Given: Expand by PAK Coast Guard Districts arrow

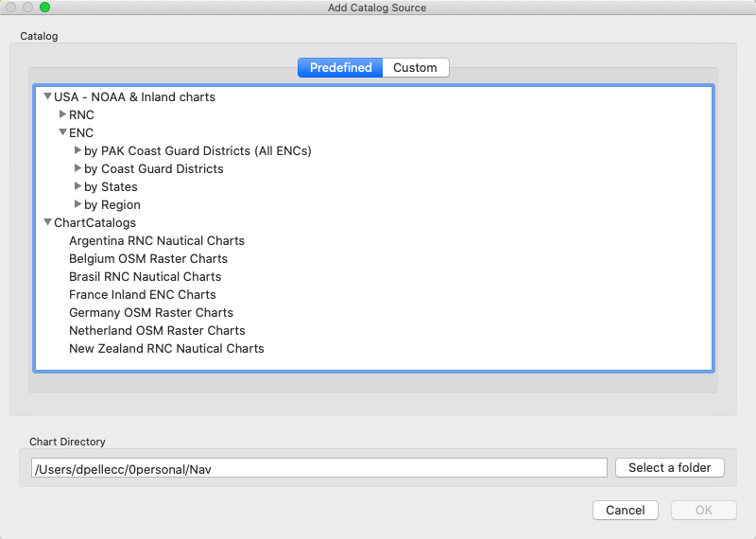Looking at the screenshot, I should pyautogui.click(x=77, y=150).
